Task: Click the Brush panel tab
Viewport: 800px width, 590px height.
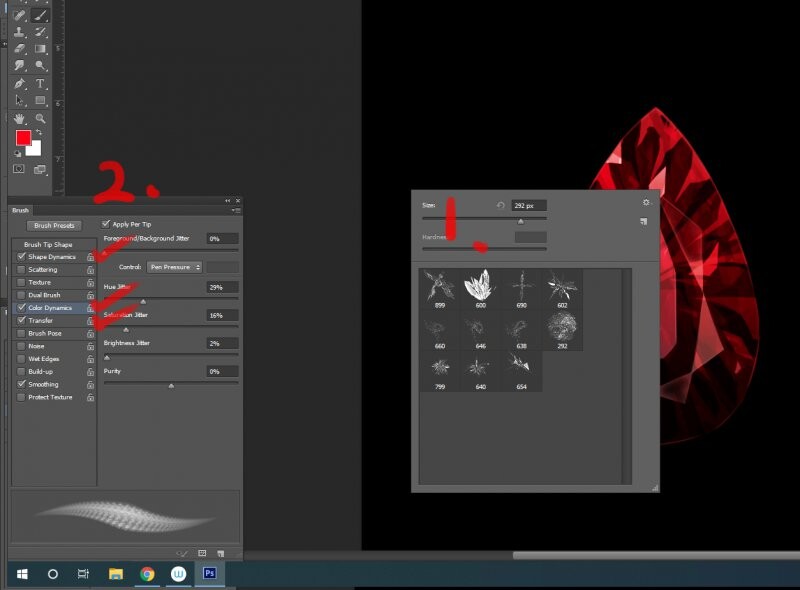Action: coord(20,211)
